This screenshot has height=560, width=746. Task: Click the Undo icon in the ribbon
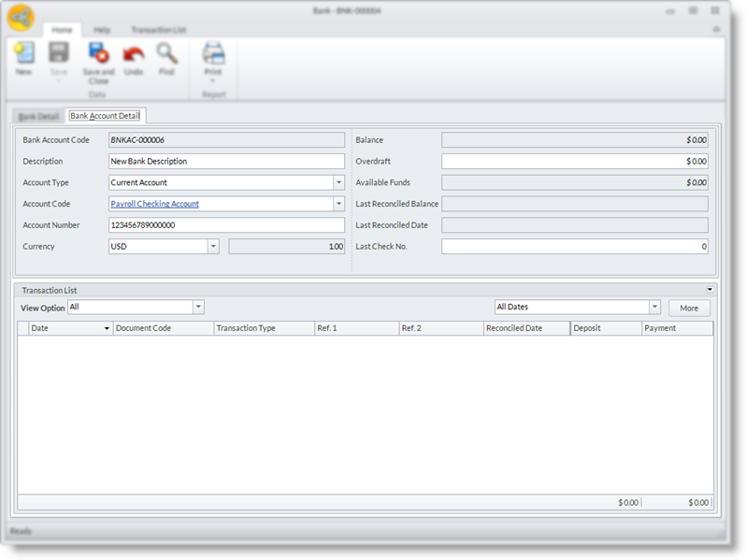[134, 55]
